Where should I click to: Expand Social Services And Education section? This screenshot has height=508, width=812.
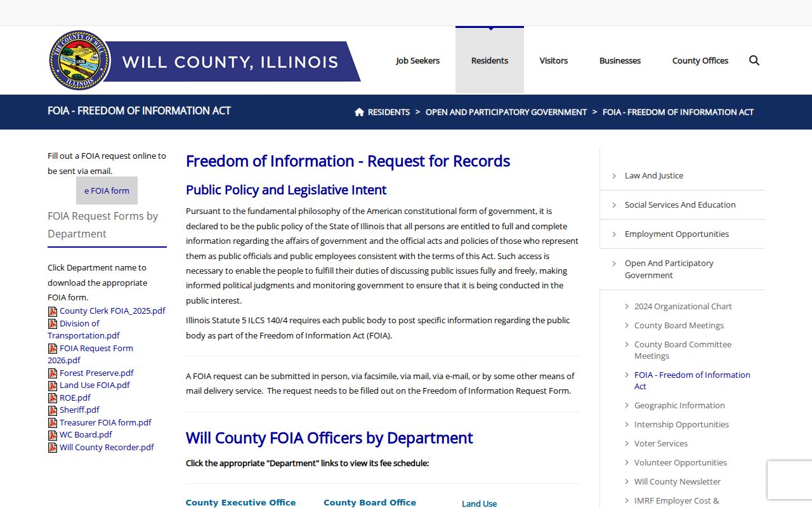682,205
